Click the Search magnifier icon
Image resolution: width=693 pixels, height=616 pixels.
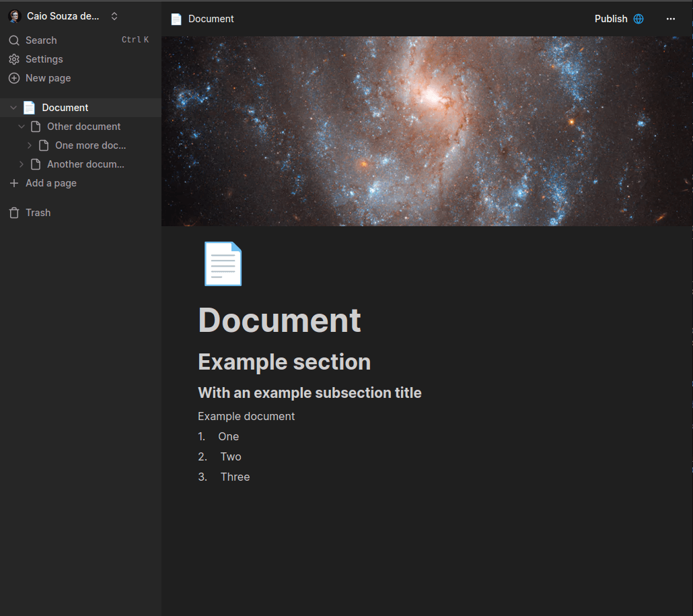[14, 40]
